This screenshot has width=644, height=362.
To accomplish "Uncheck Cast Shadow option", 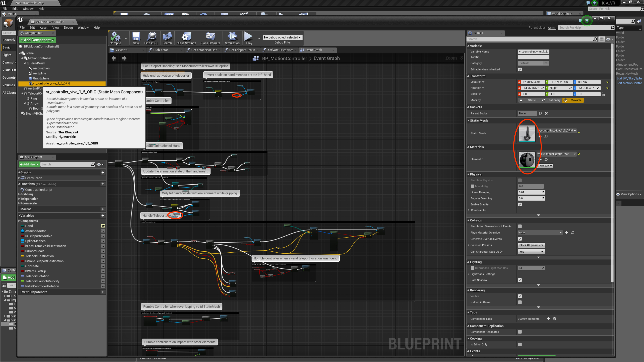I will tap(520, 280).
